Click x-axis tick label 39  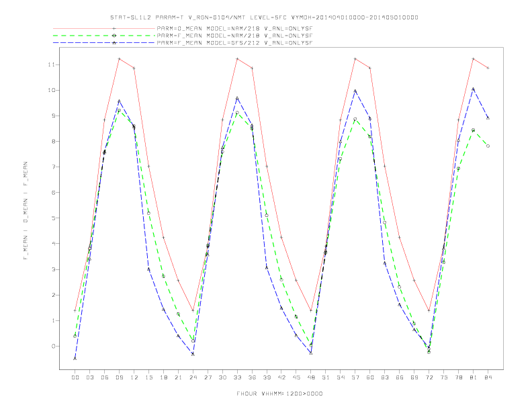[x=267, y=377]
